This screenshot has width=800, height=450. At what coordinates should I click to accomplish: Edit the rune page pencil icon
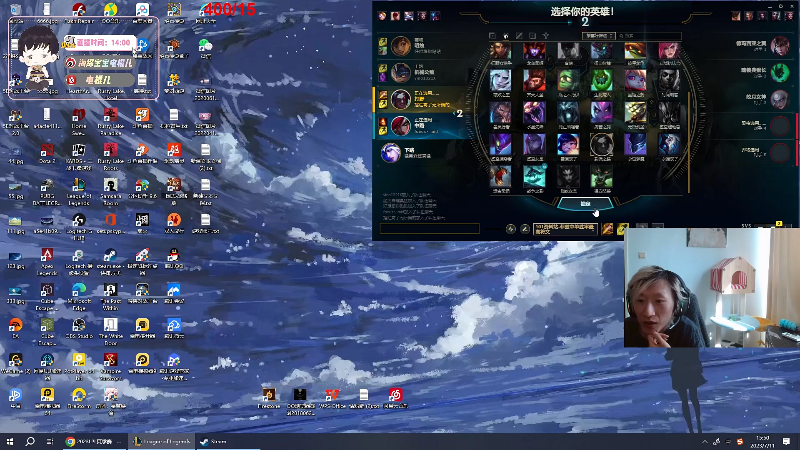tap(524, 229)
